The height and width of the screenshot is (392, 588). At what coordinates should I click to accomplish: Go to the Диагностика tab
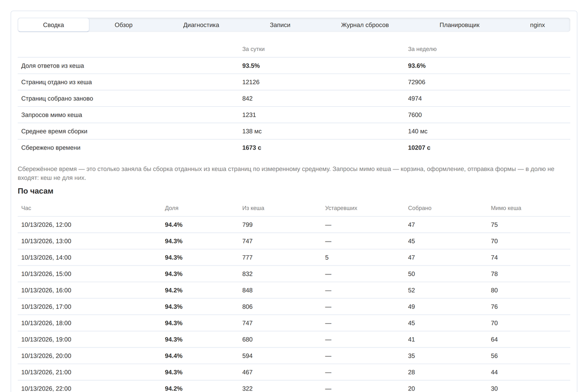(201, 25)
